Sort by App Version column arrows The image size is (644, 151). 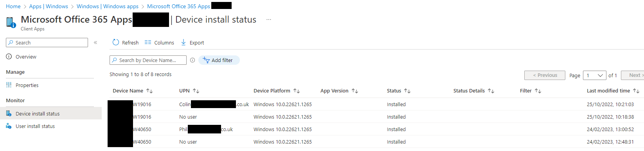[x=355, y=91]
